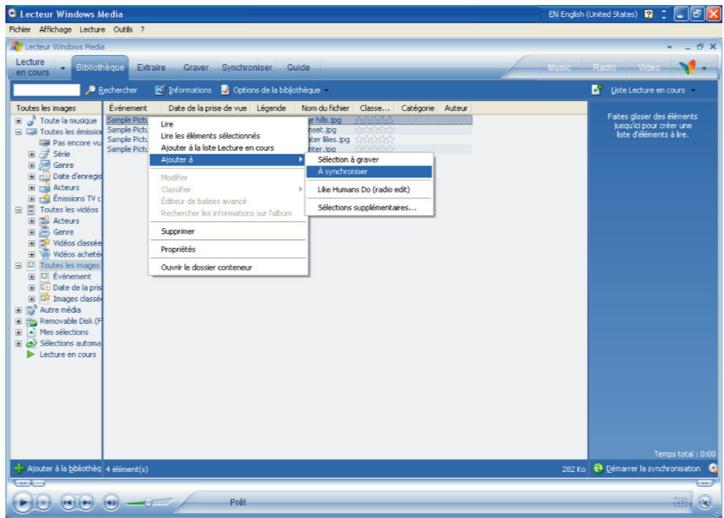Click Lire in the context menu
Image resolution: width=724 pixels, height=518 pixels.
click(x=228, y=124)
